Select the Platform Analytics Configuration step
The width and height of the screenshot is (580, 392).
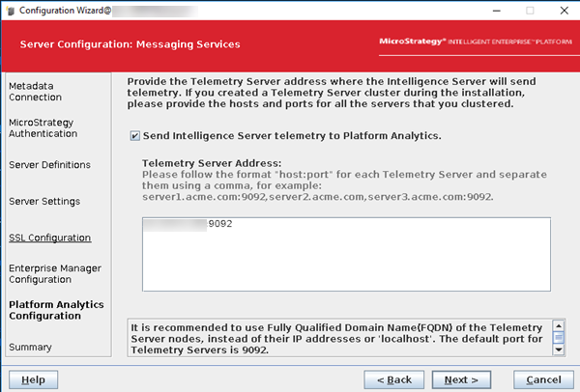point(57,310)
